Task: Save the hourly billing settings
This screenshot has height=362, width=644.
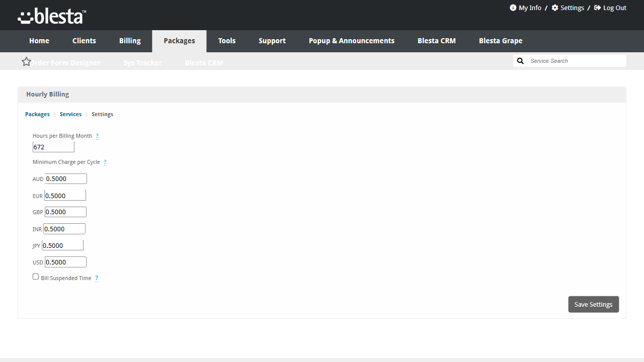Action: click(594, 304)
